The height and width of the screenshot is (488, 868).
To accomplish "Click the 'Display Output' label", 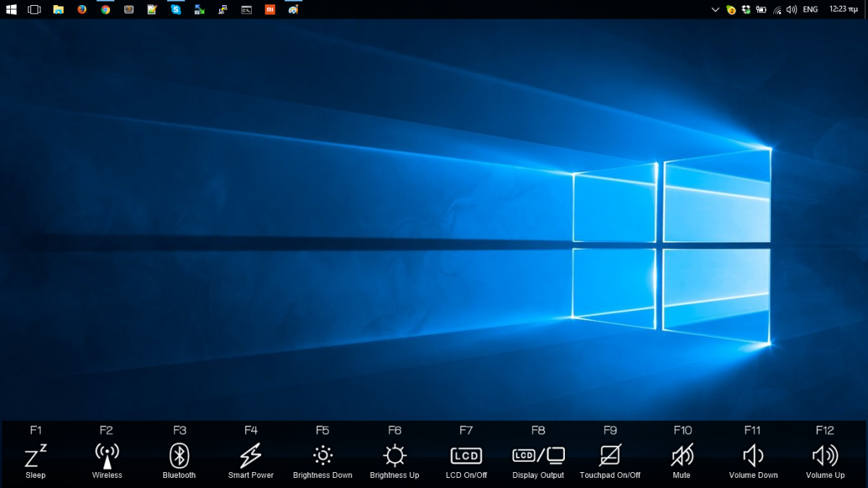I will pos(538,475).
